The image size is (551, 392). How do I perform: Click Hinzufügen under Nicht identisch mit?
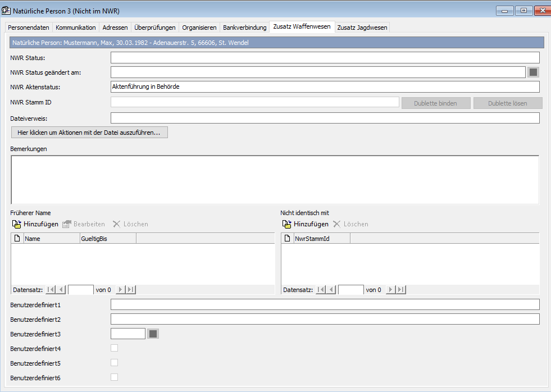pyautogui.click(x=306, y=224)
